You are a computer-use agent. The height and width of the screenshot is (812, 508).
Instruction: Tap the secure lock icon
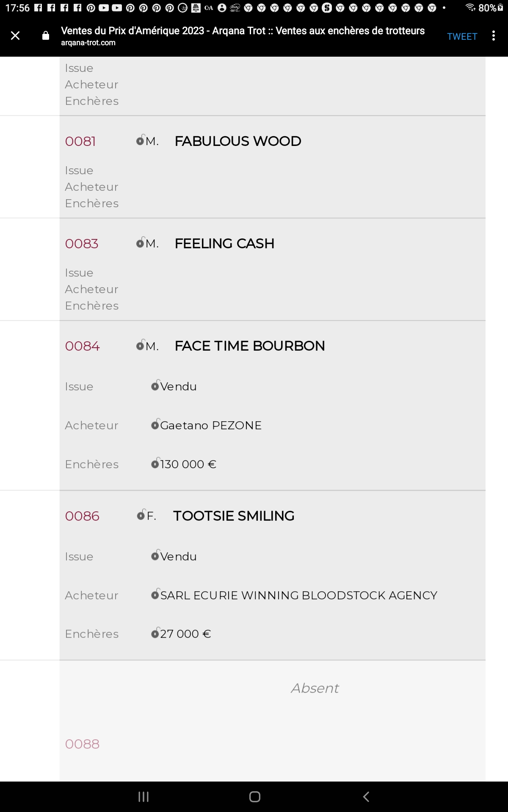pyautogui.click(x=46, y=36)
